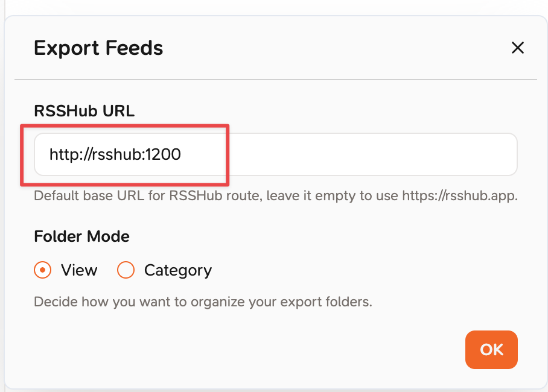Click the Folder Mode section heading
548x392 pixels.
pos(82,236)
